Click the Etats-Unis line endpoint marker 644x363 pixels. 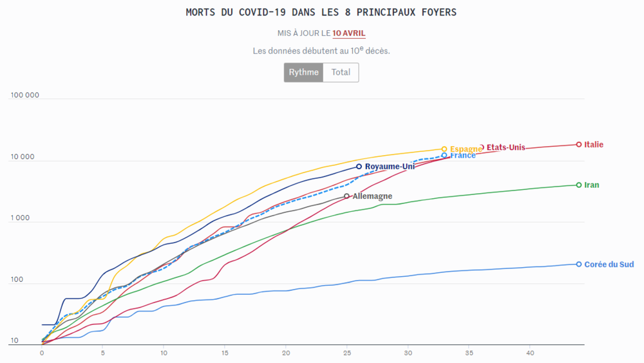(481, 147)
